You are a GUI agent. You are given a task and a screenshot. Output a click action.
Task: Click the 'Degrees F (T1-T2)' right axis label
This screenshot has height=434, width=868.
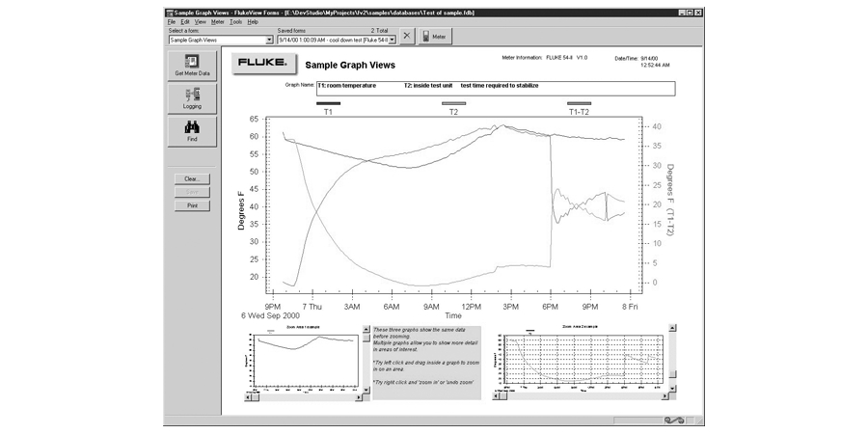670,200
